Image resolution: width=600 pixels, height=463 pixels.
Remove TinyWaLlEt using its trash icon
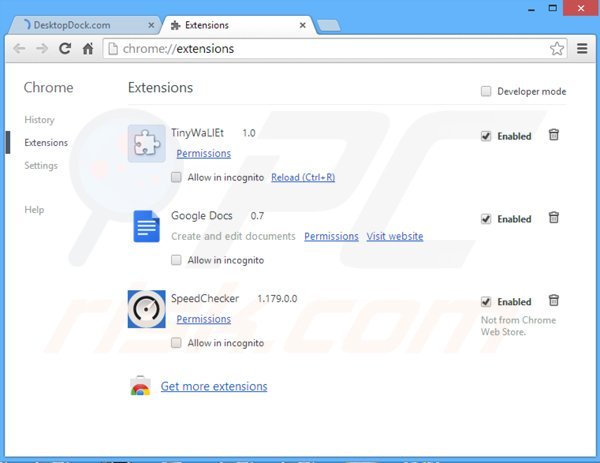553,135
